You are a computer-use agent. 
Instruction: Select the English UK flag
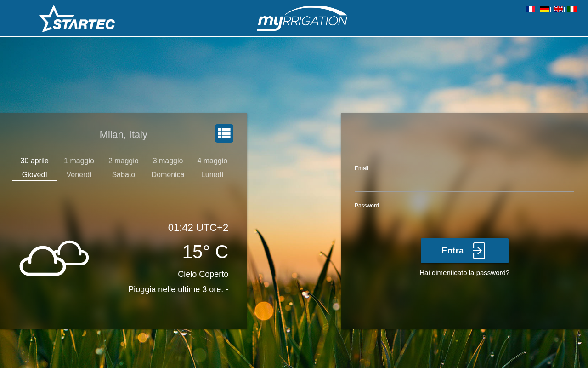(x=558, y=9)
